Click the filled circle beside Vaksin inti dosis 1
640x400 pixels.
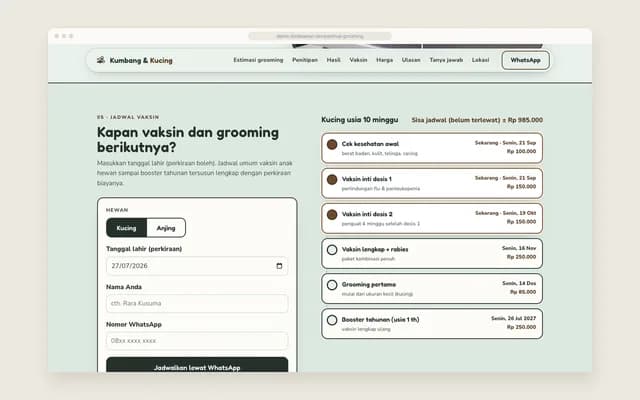(x=332, y=179)
